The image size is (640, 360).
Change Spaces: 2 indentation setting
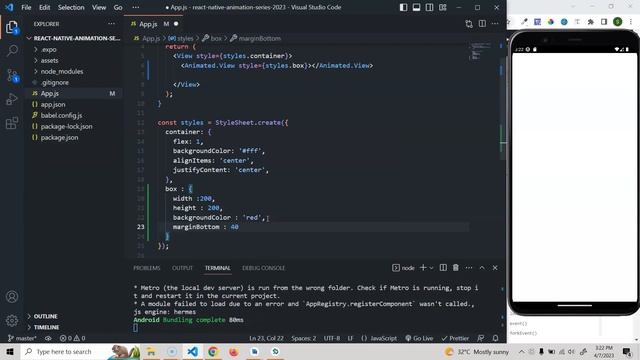[x=304, y=338]
